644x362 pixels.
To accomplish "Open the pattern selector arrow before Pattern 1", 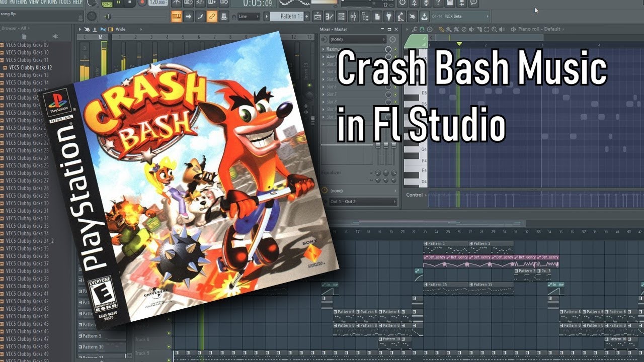I will coord(266,17).
